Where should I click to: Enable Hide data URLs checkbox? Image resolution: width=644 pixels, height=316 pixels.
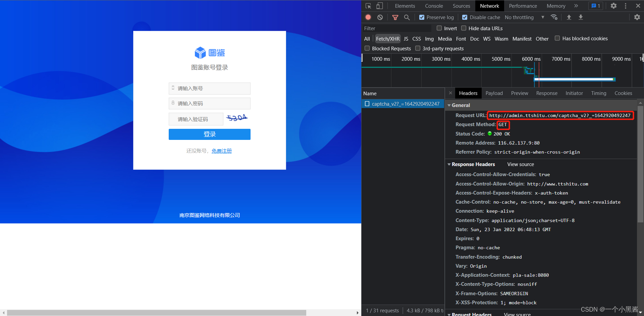point(464,28)
